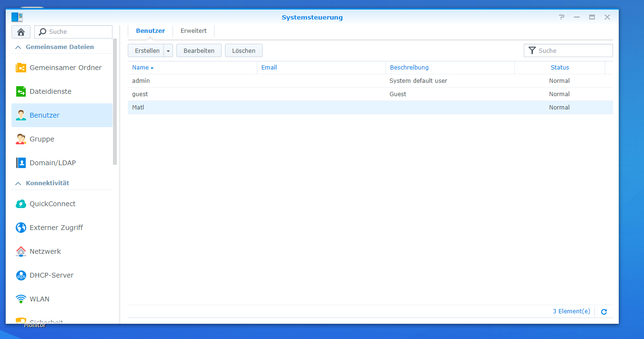644x339 pixels.
Task: Open Gruppe in sidebar
Action: pyautogui.click(x=62, y=139)
